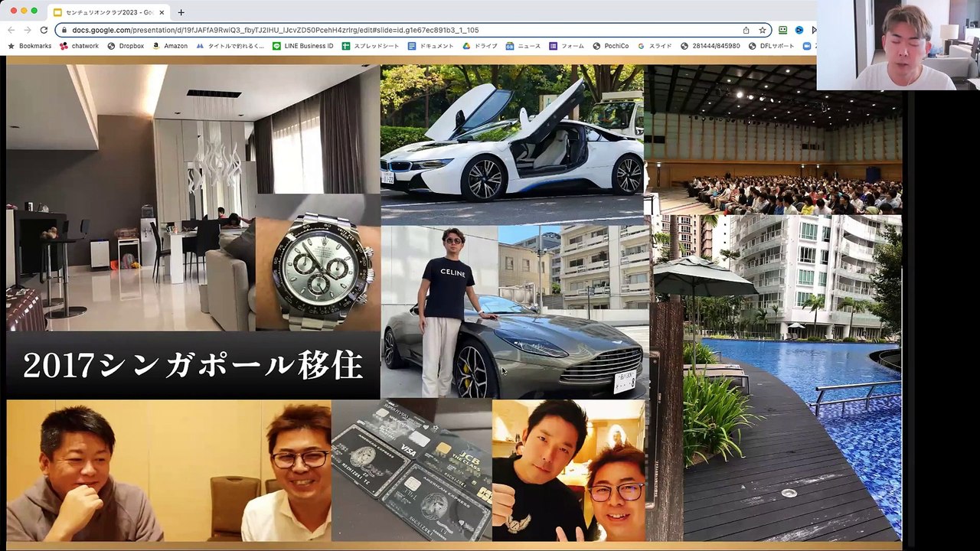This screenshot has height=551, width=980.
Task: Open the スライド bookmark
Action: [655, 46]
